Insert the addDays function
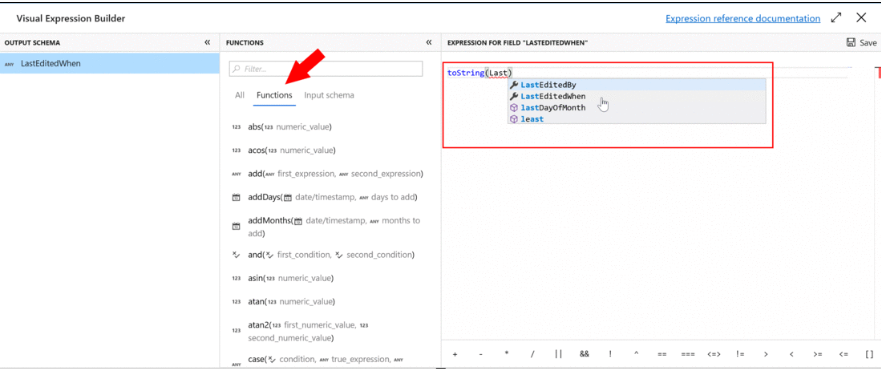881x369 pixels. pyautogui.click(x=332, y=197)
